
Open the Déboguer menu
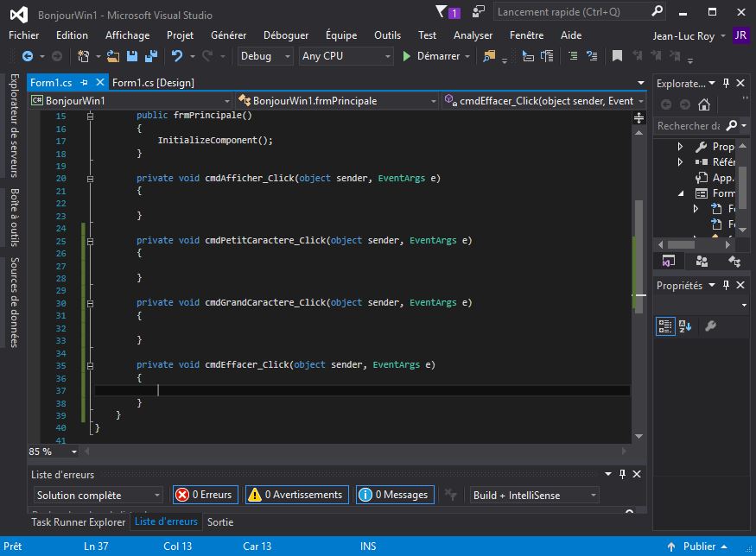coord(286,35)
